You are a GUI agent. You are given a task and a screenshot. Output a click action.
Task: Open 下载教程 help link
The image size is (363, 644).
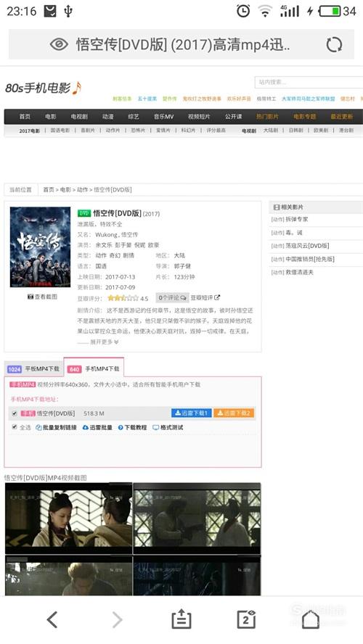132,428
